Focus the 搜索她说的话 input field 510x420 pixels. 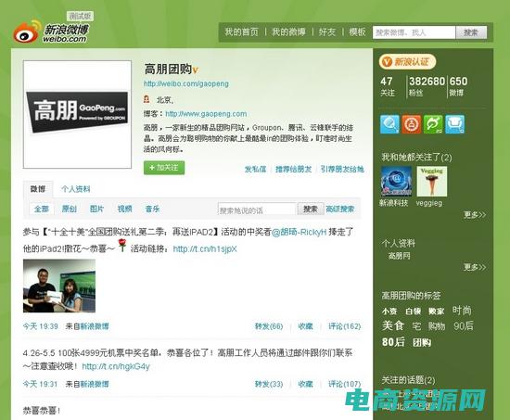(x=257, y=210)
